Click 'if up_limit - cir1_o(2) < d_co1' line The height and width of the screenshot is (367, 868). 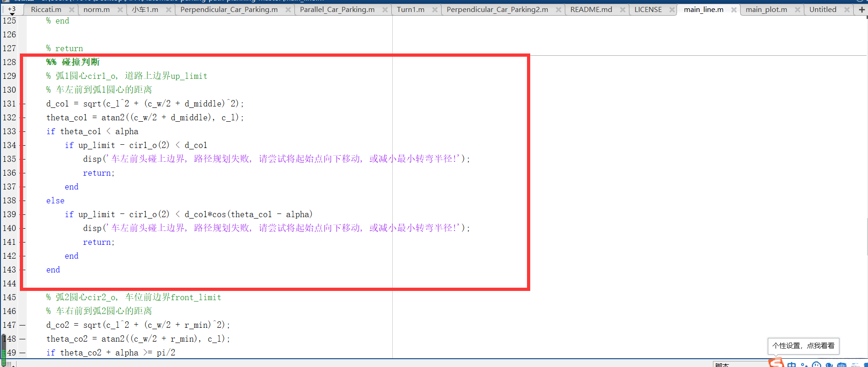tap(136, 145)
